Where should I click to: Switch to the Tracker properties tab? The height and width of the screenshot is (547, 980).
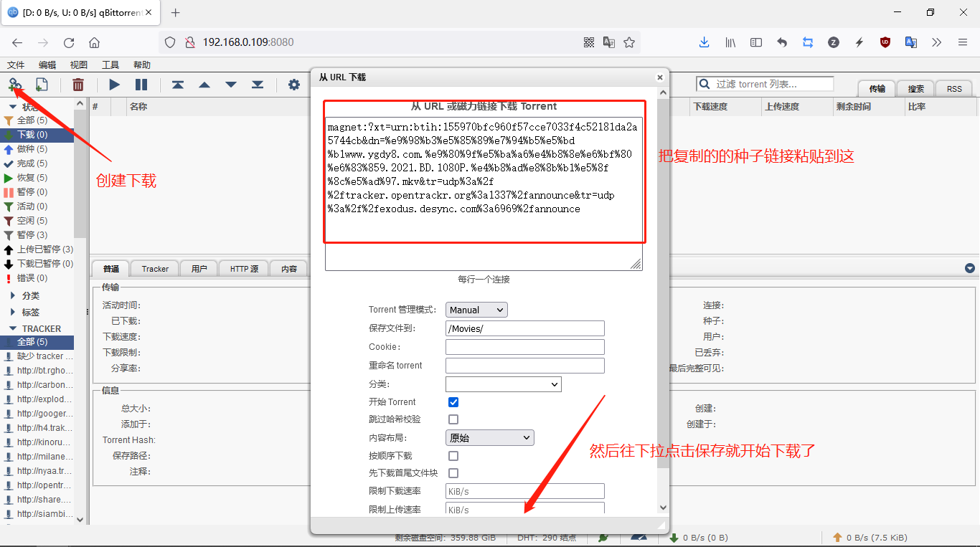[x=155, y=269]
